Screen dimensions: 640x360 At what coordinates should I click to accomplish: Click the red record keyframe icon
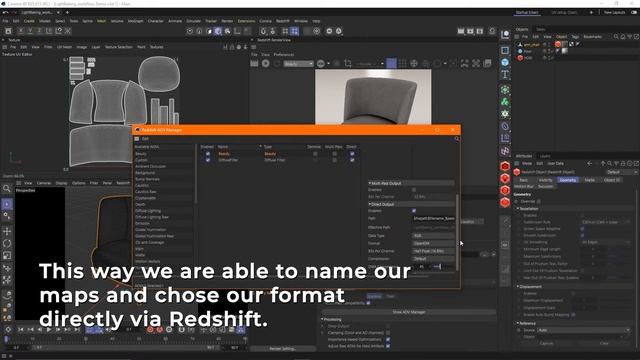150,329
